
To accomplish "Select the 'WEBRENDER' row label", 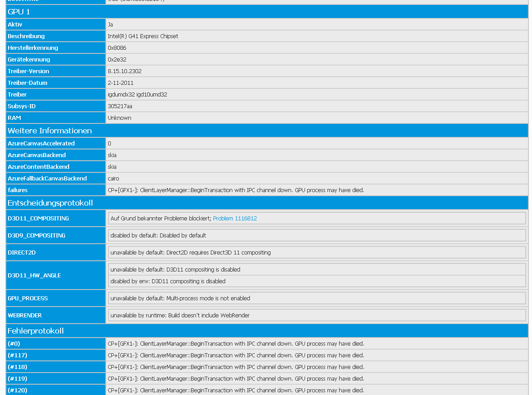I will [x=25, y=315].
